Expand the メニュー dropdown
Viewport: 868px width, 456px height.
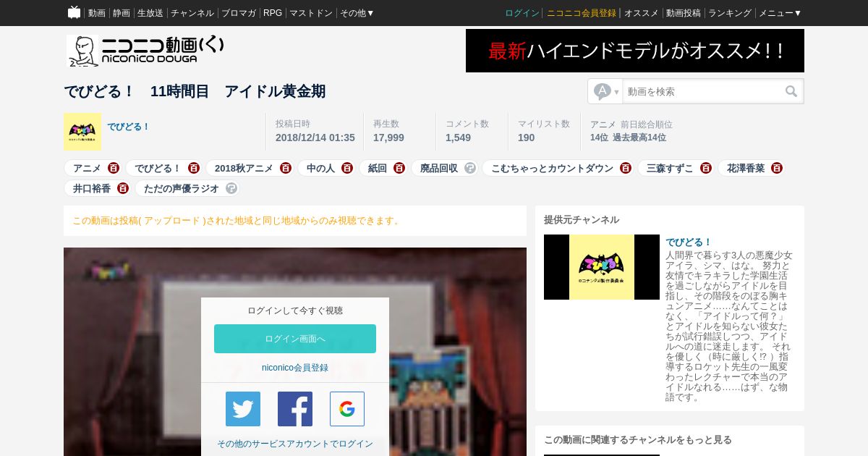tap(780, 13)
